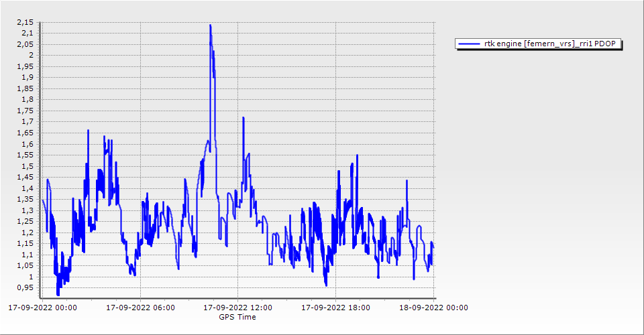Screen dimensions: 644x335
Task: Select the 18-09-2022 00:00 time axis label
Action: (x=433, y=308)
